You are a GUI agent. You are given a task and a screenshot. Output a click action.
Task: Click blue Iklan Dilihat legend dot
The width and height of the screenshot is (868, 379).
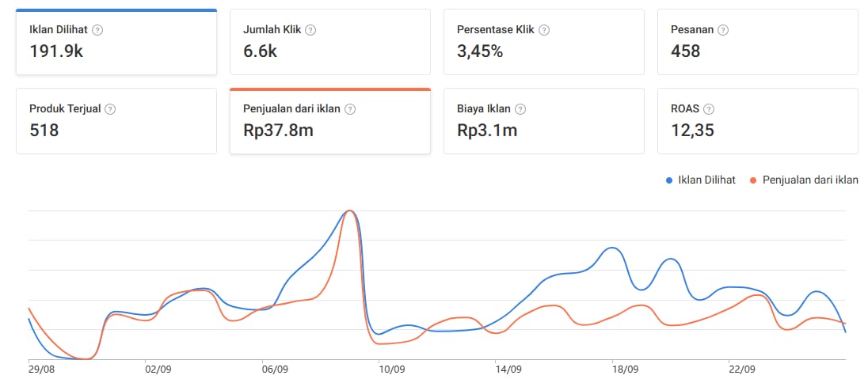[670, 180]
